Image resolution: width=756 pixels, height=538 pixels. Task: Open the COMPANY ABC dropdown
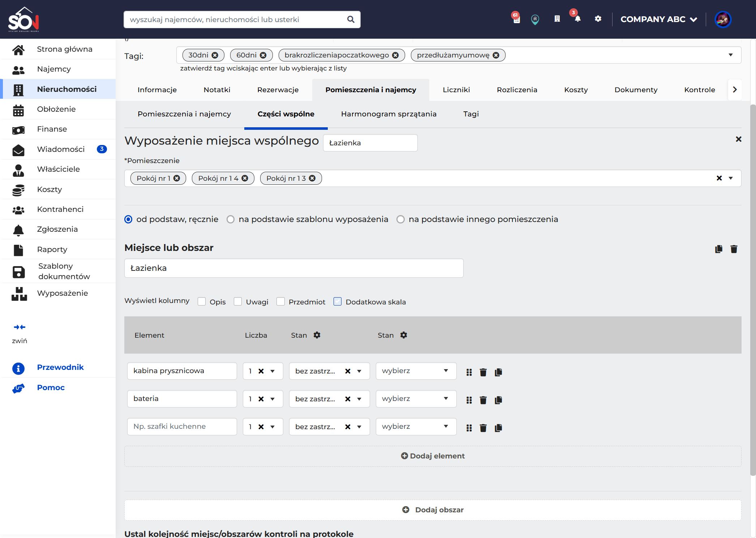[659, 20]
